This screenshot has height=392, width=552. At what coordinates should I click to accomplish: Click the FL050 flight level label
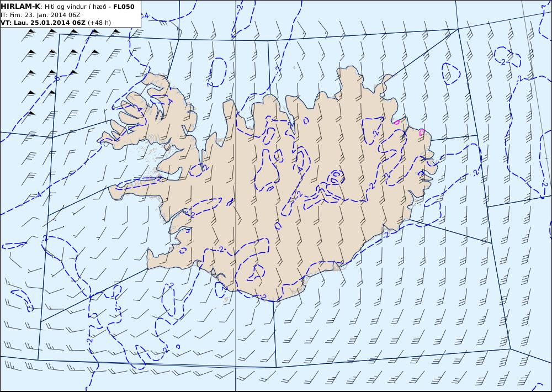click(x=124, y=7)
